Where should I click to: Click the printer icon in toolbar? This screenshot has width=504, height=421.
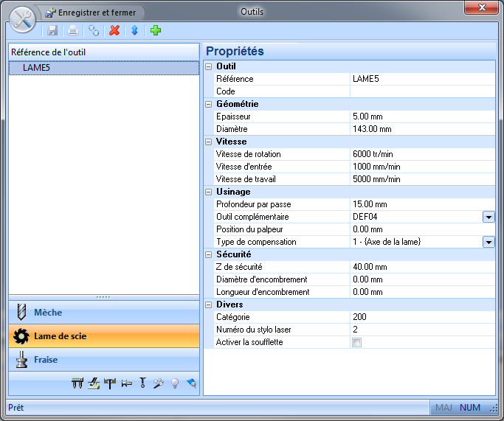(73, 30)
